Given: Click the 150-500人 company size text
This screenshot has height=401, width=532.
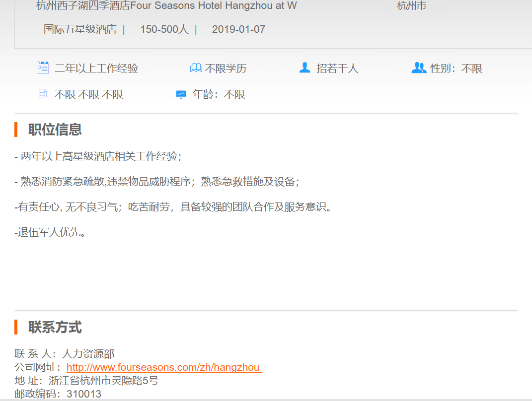Looking at the screenshot, I should point(164,29).
